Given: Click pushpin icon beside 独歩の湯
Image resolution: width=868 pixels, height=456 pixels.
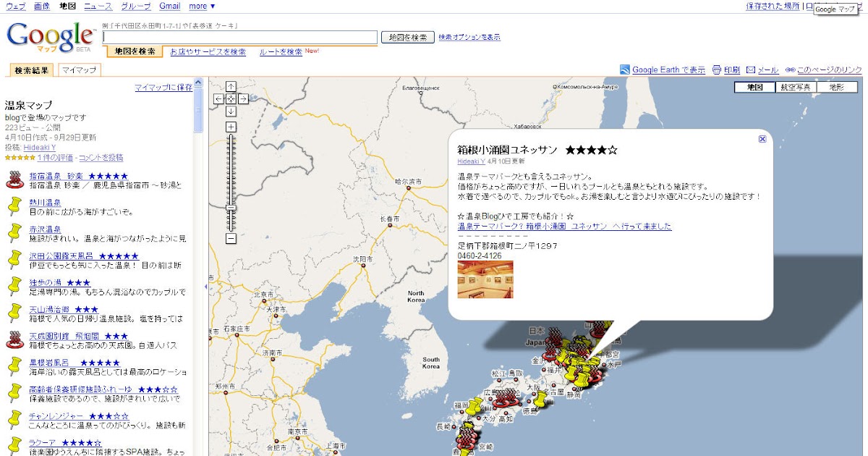Looking at the screenshot, I should tap(14, 287).
